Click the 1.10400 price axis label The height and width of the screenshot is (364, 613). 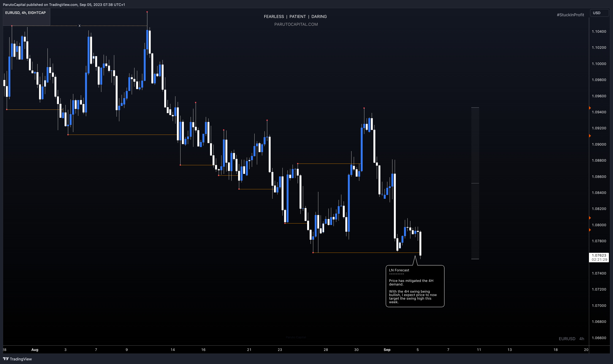coord(599,31)
